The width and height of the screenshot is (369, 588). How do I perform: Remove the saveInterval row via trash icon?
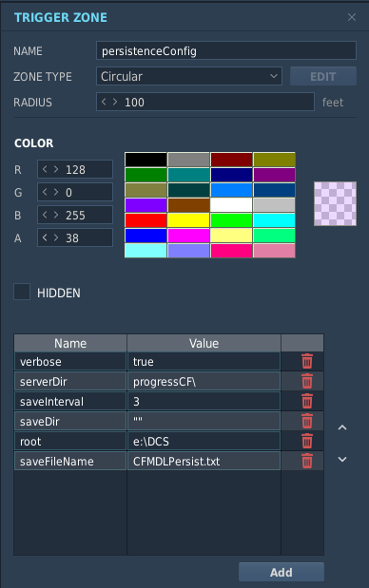306,401
